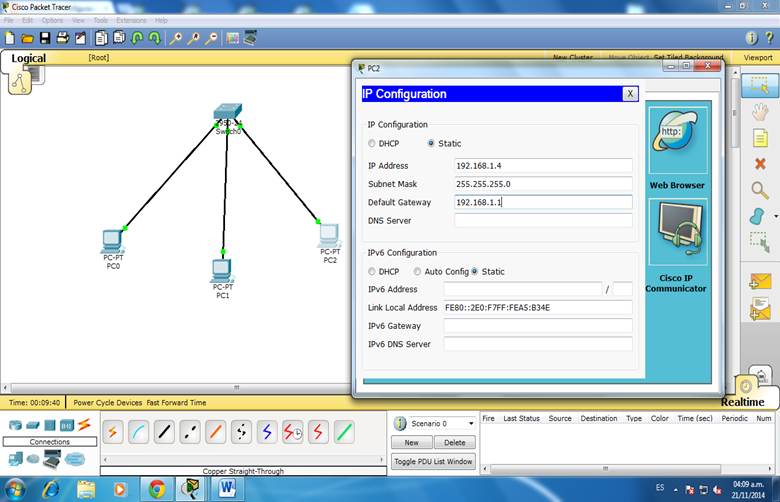Image resolution: width=780 pixels, height=502 pixels.
Task: Click the New scenario button
Action: tap(411, 442)
